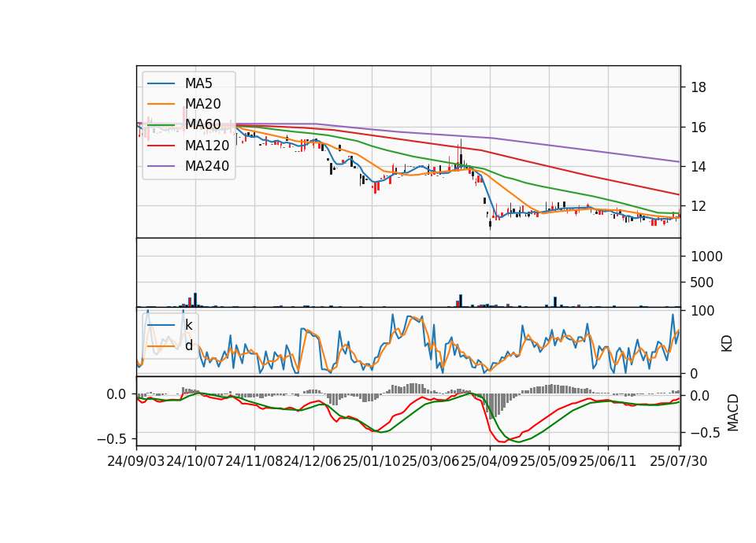
Task: Click the price axis value 18
Action: pyautogui.click(x=699, y=87)
